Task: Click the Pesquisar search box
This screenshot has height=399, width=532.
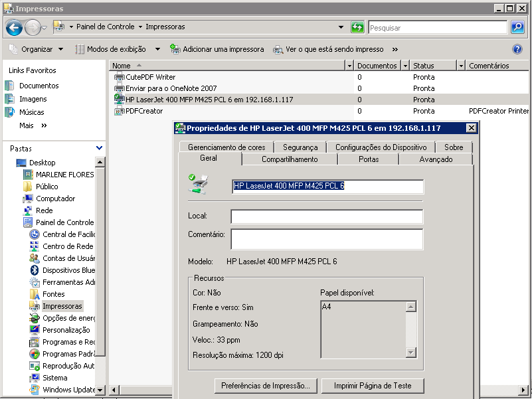Action: (438, 27)
